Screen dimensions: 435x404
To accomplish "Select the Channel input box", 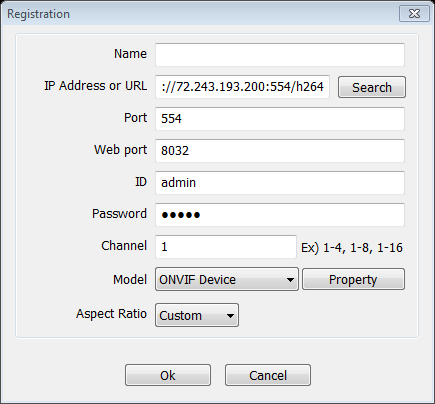I will click(226, 247).
